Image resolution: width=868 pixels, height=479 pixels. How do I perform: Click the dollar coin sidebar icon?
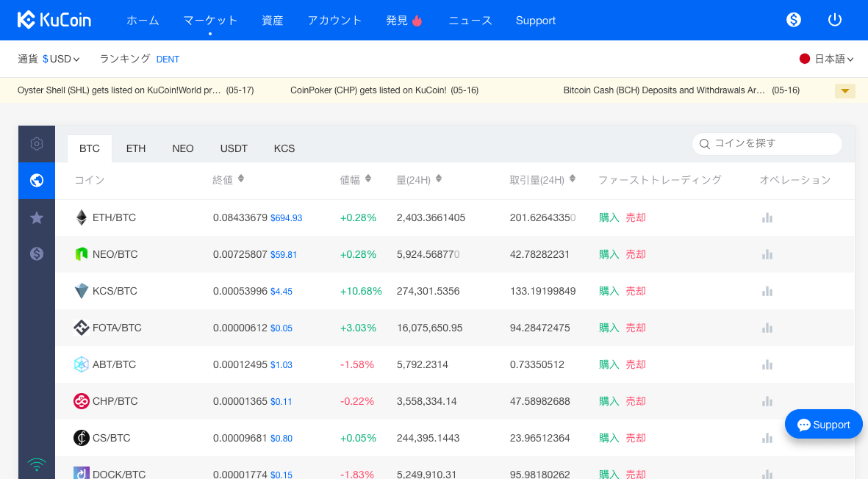37,254
